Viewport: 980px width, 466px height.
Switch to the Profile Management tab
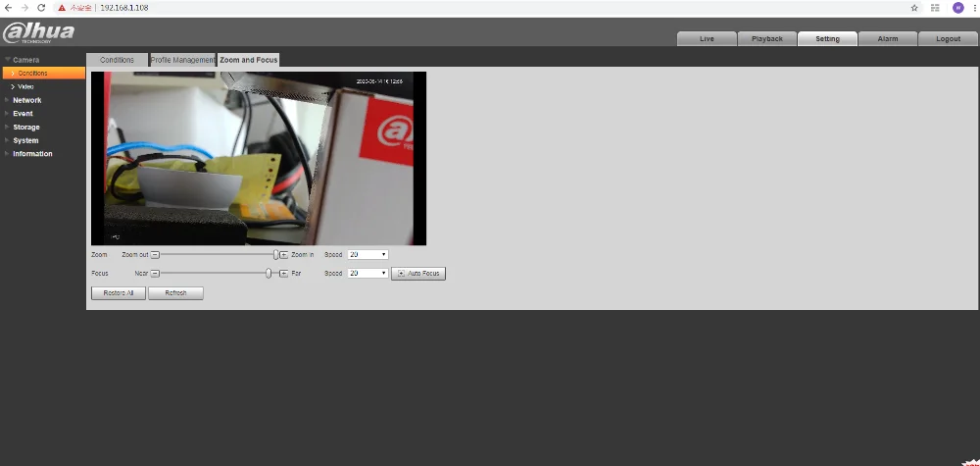[x=182, y=60]
